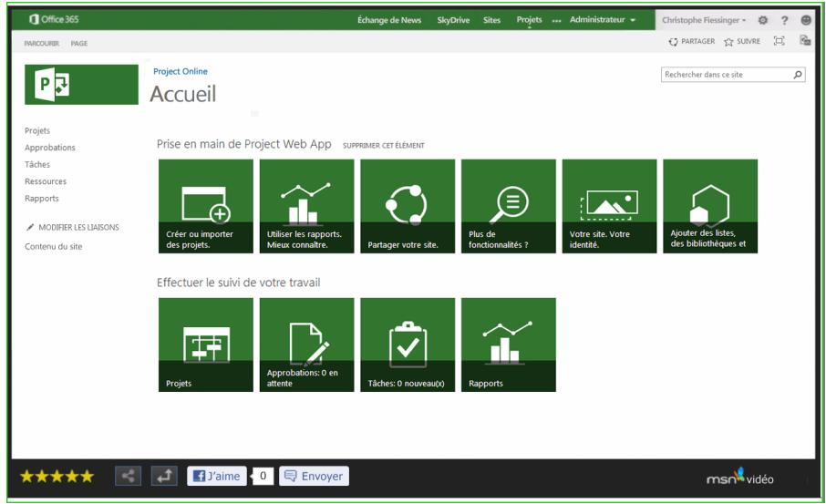The image size is (826, 504).
Task: Open the Utiliser les rapports tile
Action: pyautogui.click(x=306, y=206)
